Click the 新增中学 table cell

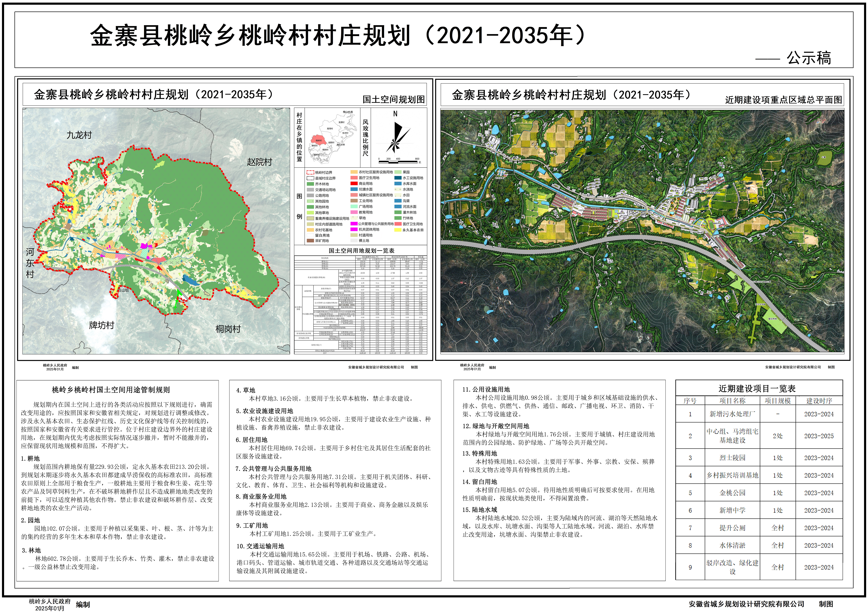point(732,510)
